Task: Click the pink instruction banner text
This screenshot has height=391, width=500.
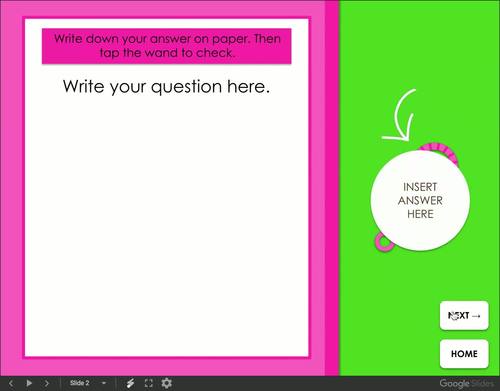Action: pyautogui.click(x=167, y=46)
